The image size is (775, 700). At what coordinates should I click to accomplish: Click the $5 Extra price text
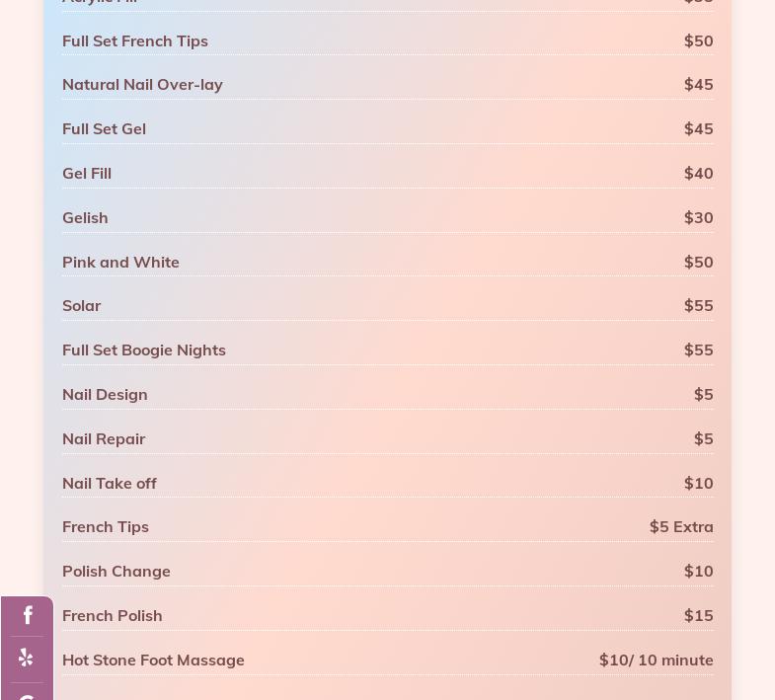tap(681, 526)
